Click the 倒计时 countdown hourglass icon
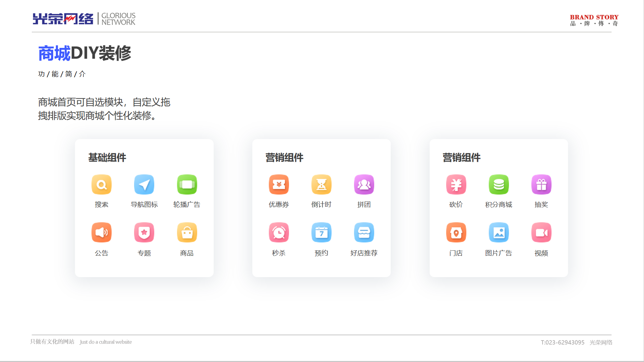The image size is (644, 362). click(x=321, y=184)
